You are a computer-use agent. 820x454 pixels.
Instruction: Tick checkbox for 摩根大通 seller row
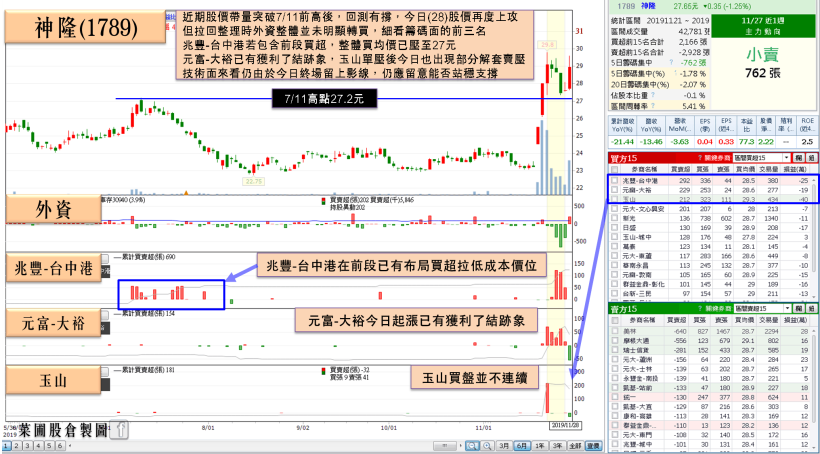pos(614,340)
